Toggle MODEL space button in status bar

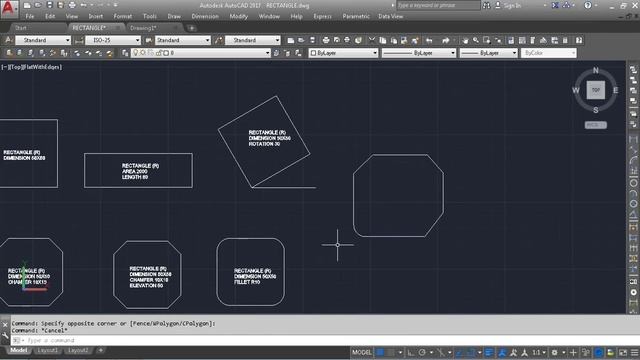362,352
